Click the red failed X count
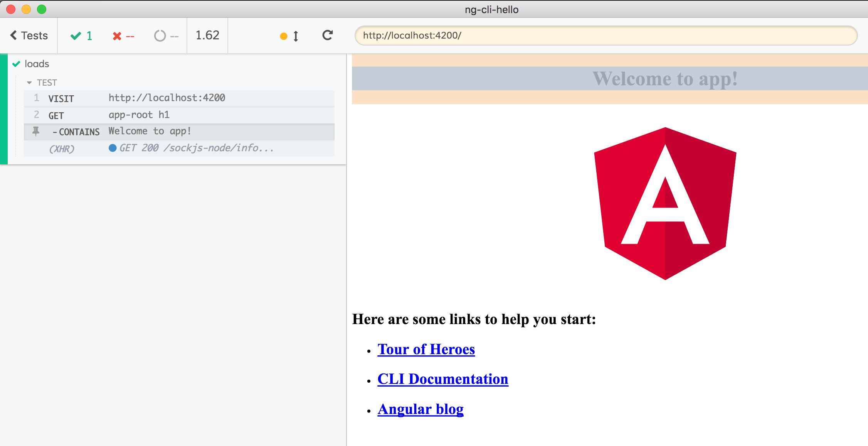Screen dimensions: 868x446 point(123,36)
